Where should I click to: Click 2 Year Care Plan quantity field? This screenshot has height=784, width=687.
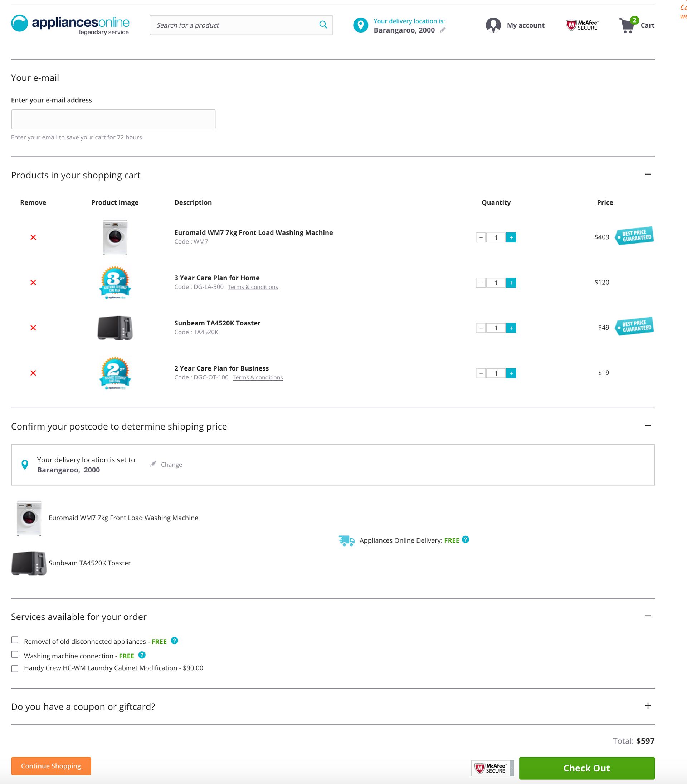496,373
